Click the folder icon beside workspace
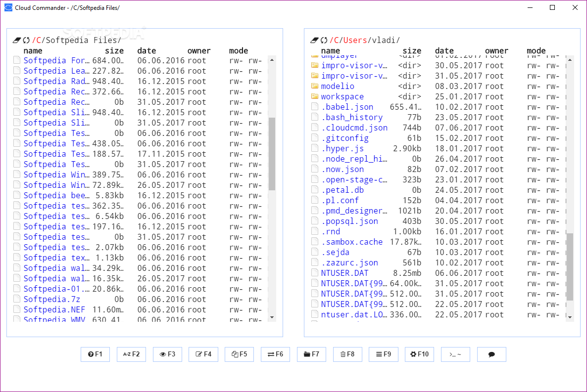587x392 pixels. coord(314,96)
